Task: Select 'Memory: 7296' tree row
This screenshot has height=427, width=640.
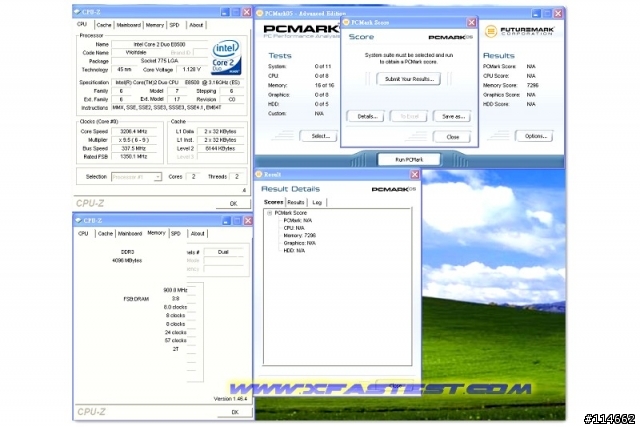Action: (x=300, y=235)
